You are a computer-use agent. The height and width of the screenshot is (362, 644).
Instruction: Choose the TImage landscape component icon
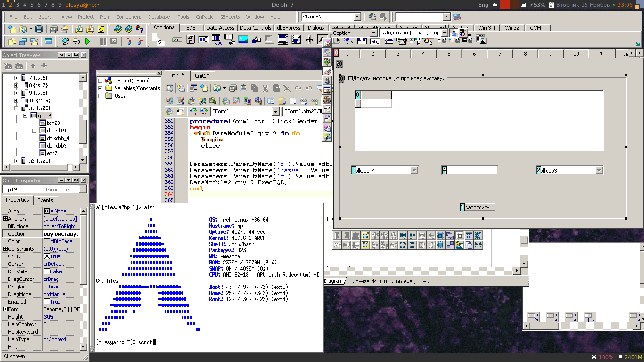[x=243, y=40]
